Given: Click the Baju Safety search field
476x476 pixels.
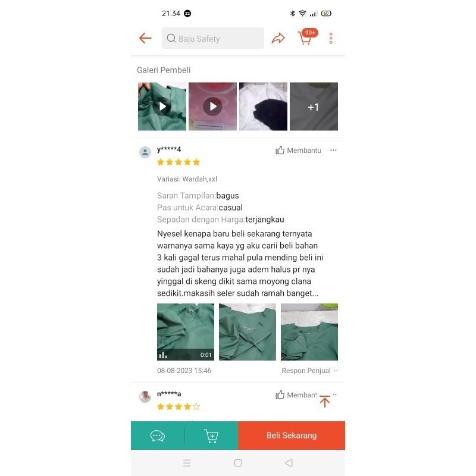Looking at the screenshot, I should (x=213, y=38).
